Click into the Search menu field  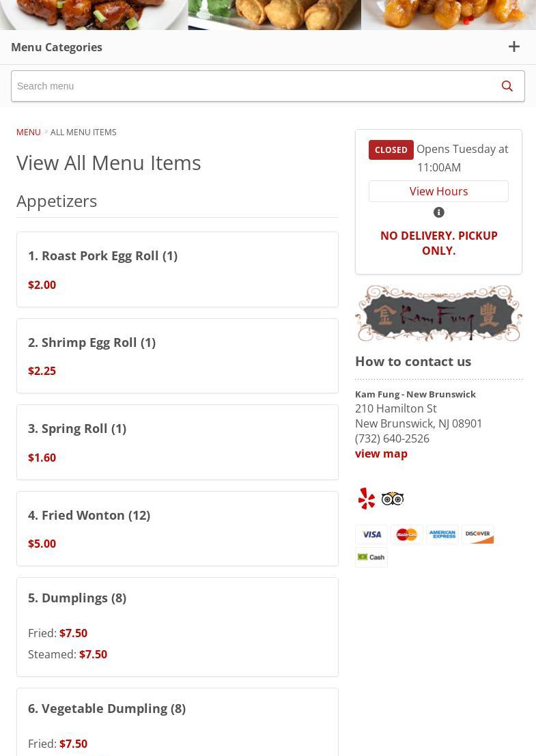[x=268, y=86]
